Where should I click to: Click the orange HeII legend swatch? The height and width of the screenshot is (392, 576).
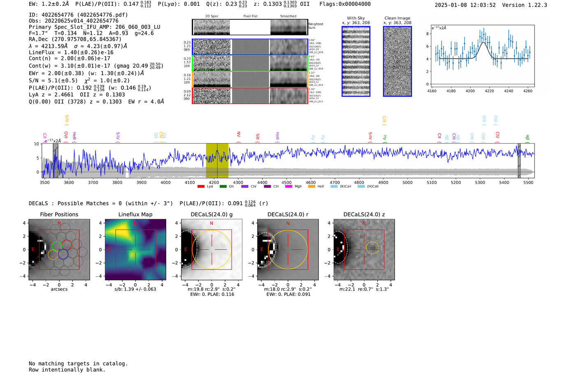(311, 186)
